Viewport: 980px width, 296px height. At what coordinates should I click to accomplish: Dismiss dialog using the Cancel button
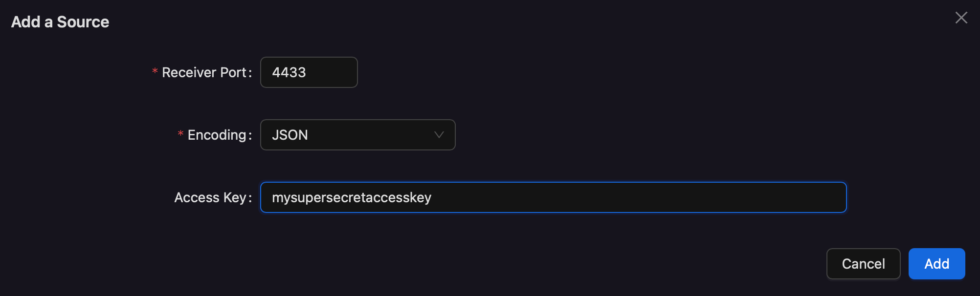click(x=863, y=264)
